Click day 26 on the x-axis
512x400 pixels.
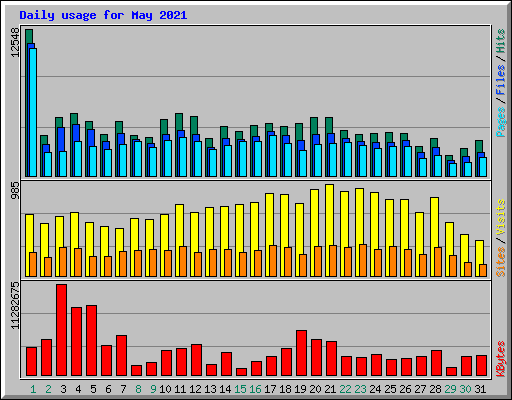click(405, 389)
